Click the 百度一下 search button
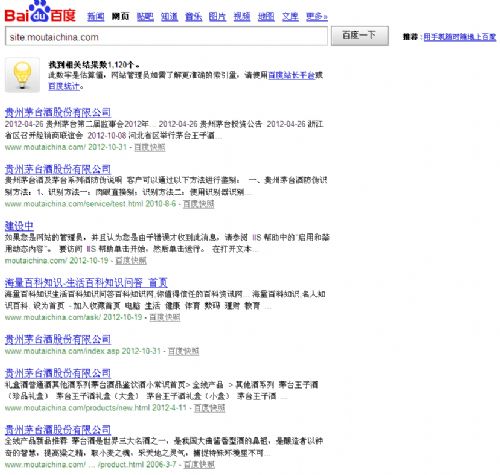The image size is (500, 475). click(x=360, y=36)
